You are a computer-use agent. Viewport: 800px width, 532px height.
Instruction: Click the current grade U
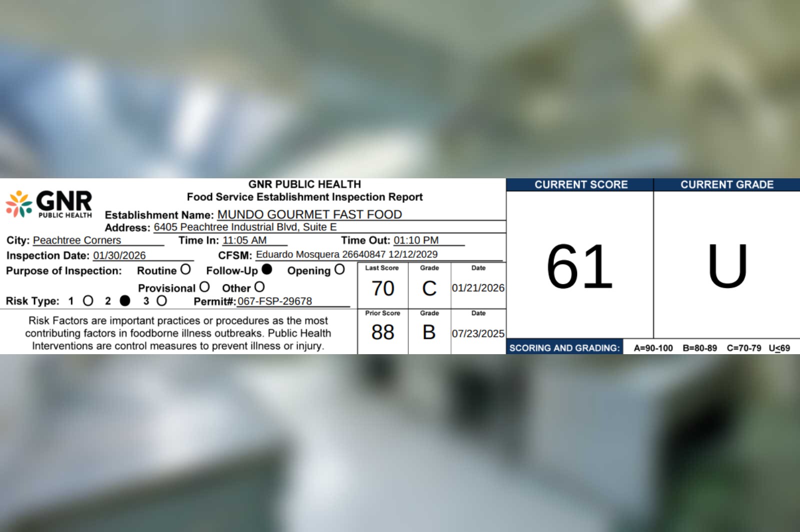coord(727,266)
